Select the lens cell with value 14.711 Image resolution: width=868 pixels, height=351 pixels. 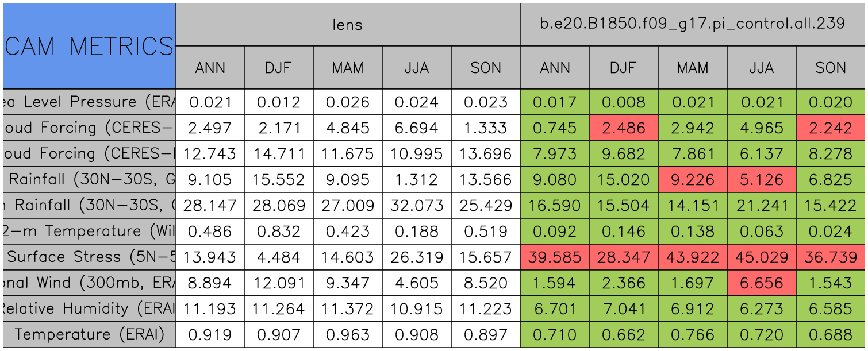pos(279,154)
